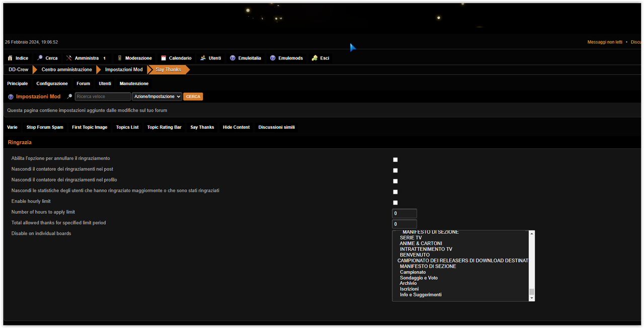Select Iscrizioni in the boards list

[x=409, y=289]
